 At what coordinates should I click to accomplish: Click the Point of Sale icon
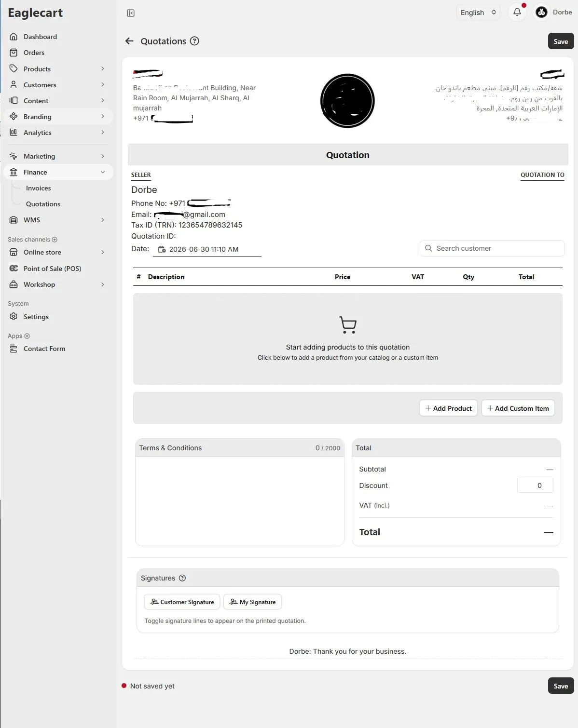[14, 268]
